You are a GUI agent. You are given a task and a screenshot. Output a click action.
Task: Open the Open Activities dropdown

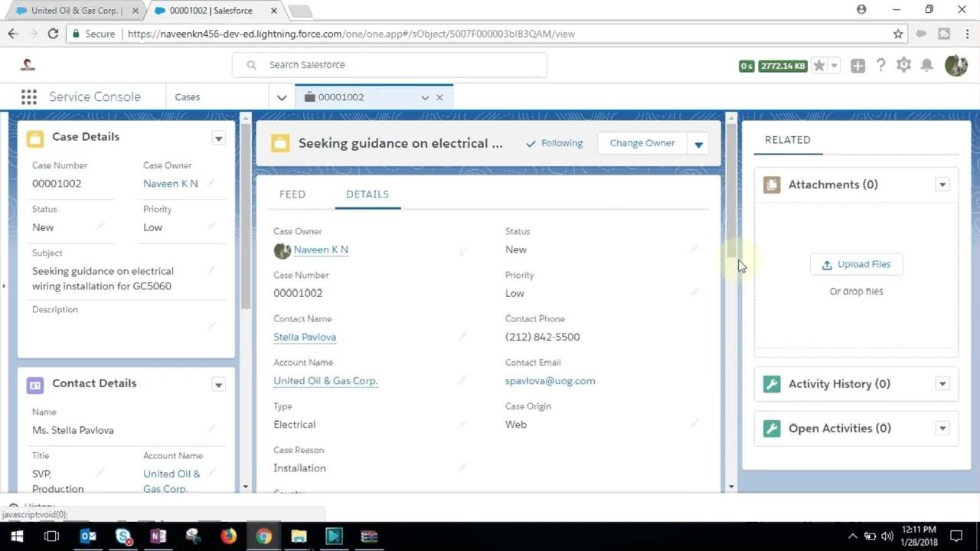coord(942,429)
